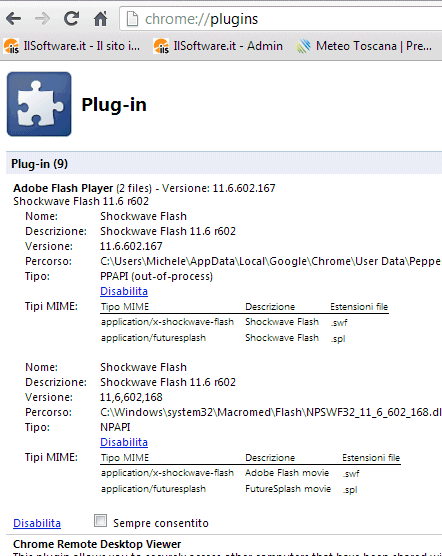Click the .spl extension in NPAPI table
The width and height of the screenshot is (442, 556).
[x=350, y=490]
